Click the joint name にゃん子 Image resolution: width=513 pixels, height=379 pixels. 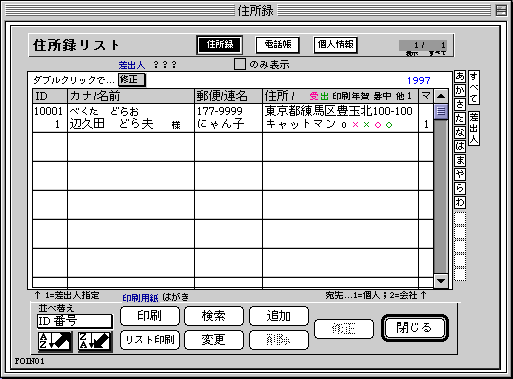[221, 124]
